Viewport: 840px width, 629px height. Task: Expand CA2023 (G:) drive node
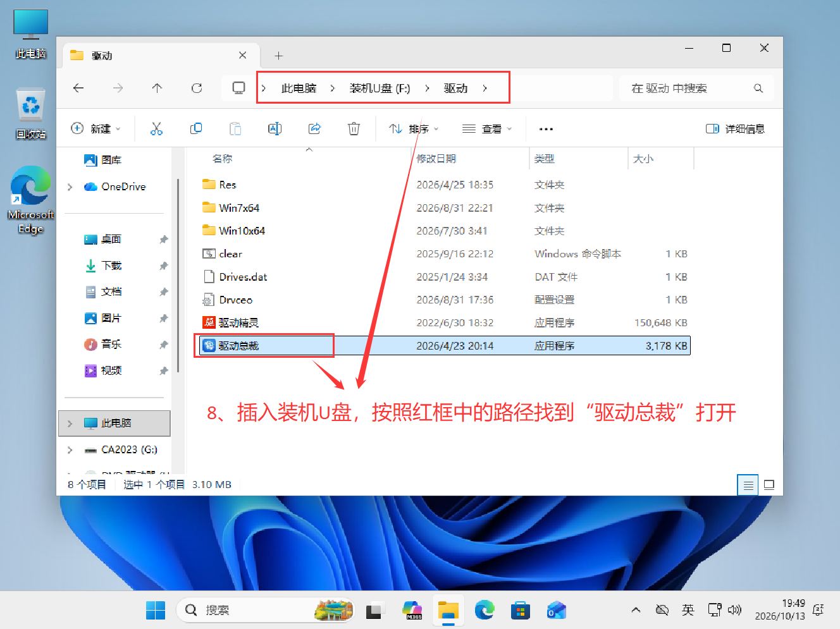click(x=70, y=450)
